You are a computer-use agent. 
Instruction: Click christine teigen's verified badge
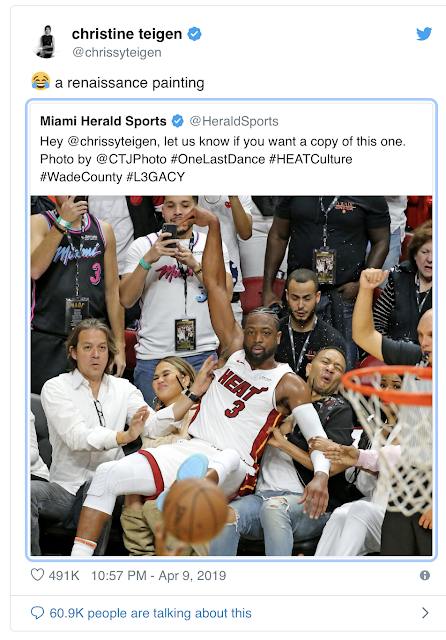coord(194,34)
